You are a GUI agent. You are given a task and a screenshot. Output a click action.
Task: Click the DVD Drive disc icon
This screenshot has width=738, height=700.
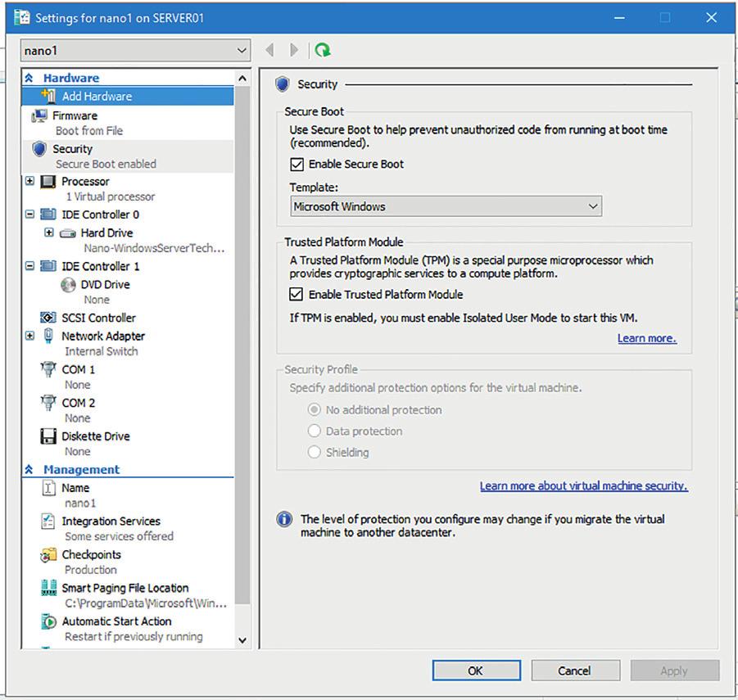68,285
